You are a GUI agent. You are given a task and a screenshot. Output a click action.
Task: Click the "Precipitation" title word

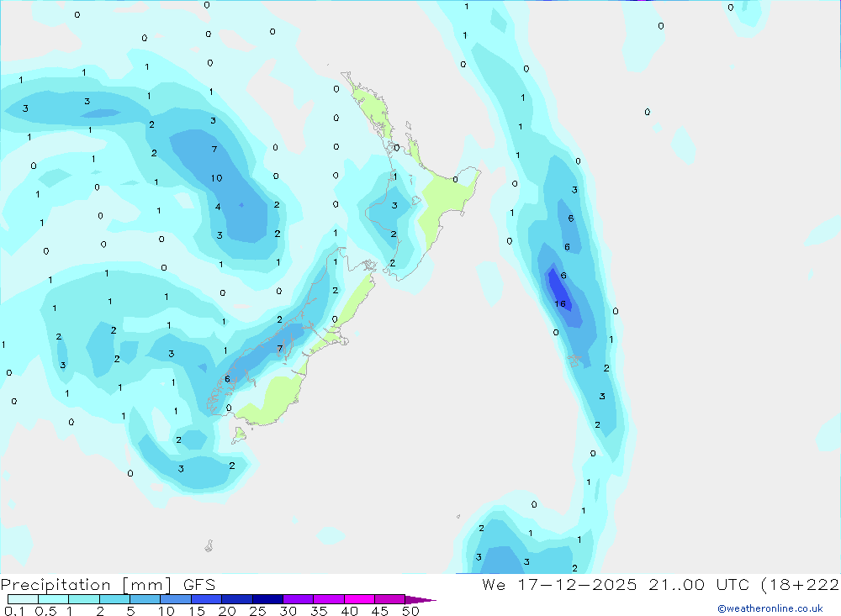pos(56,585)
